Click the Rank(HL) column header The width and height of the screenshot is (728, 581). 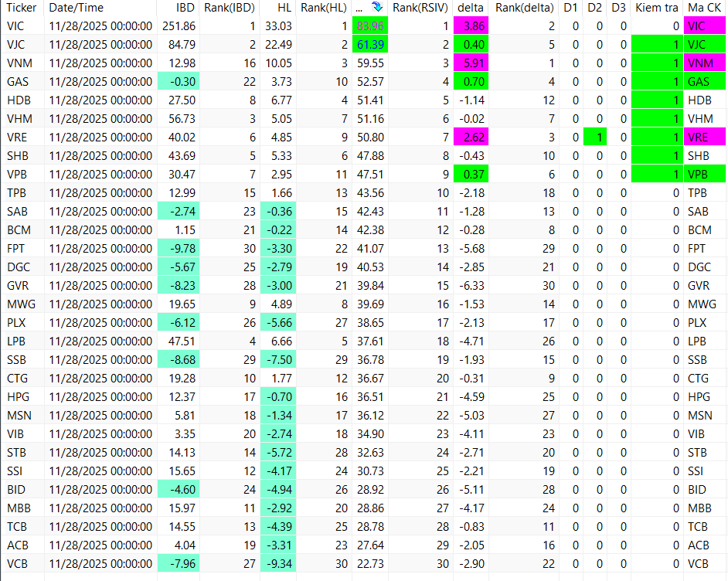(x=324, y=8)
